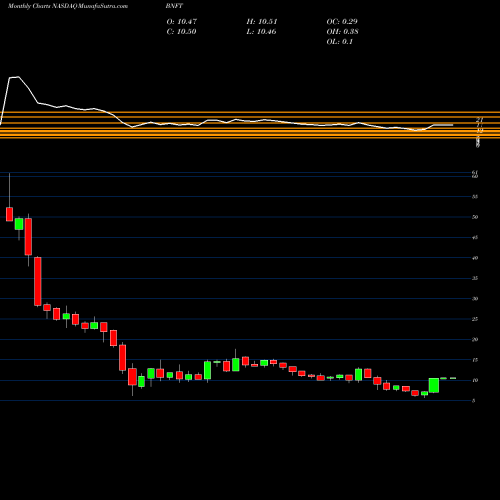500x500 pixels.
Task: Click the 'OC: 0.29' reading
Action: (x=342, y=22)
